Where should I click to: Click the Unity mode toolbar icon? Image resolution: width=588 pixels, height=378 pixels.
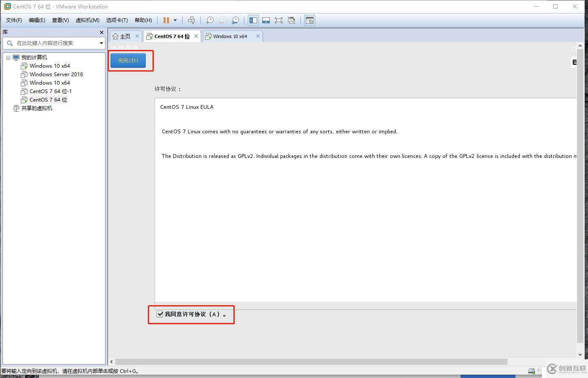click(291, 20)
